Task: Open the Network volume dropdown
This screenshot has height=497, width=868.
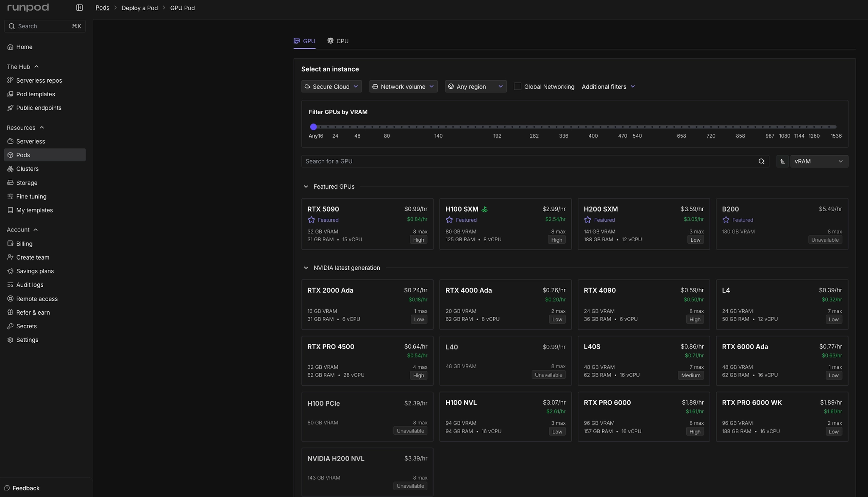Action: (403, 87)
